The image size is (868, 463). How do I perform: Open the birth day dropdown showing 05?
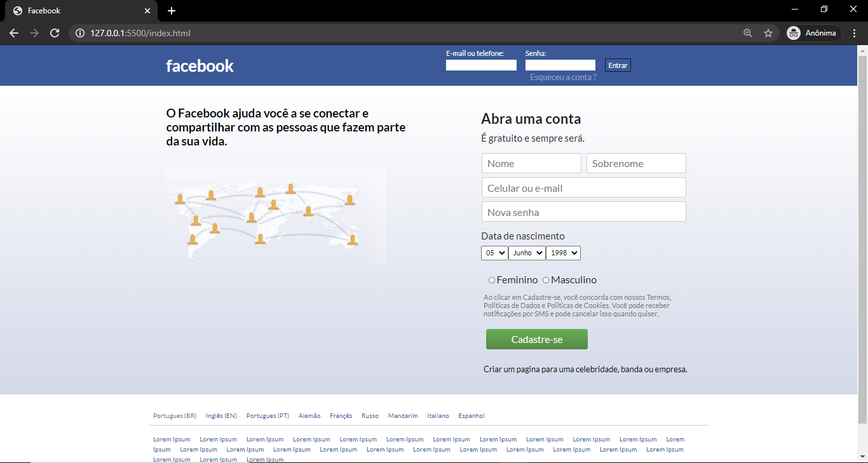(x=494, y=253)
